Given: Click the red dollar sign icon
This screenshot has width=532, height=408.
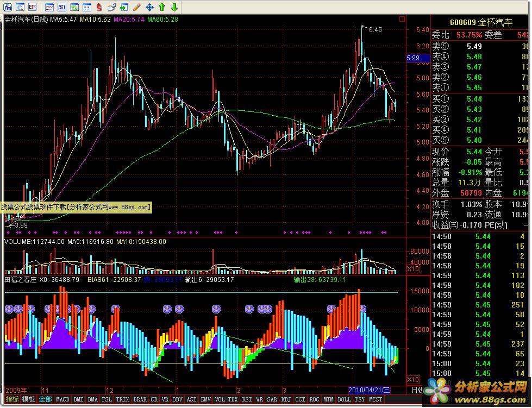Looking at the screenshot, I should (99, 7).
